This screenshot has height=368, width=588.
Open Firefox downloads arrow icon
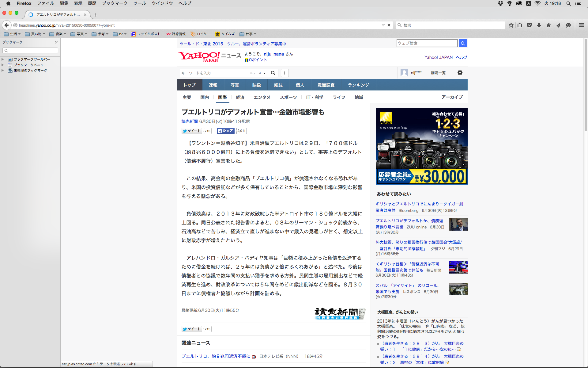pos(539,25)
